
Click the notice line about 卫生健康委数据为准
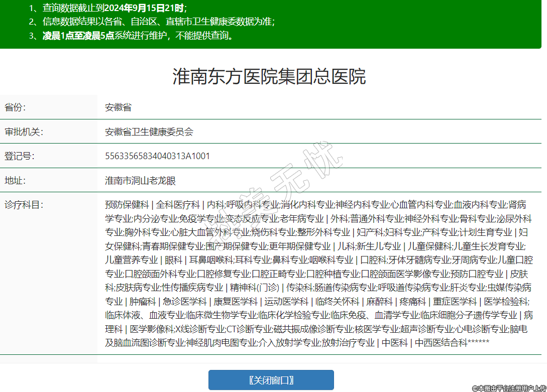point(158,22)
